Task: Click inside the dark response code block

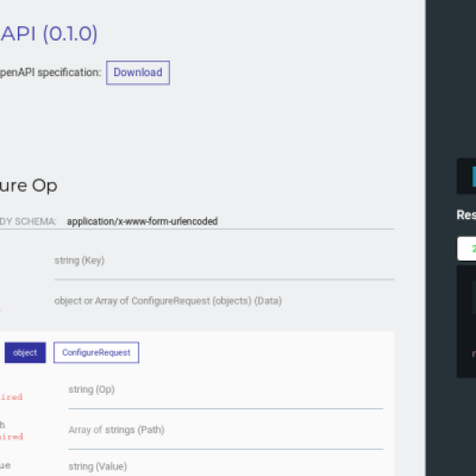Action: [467, 322]
